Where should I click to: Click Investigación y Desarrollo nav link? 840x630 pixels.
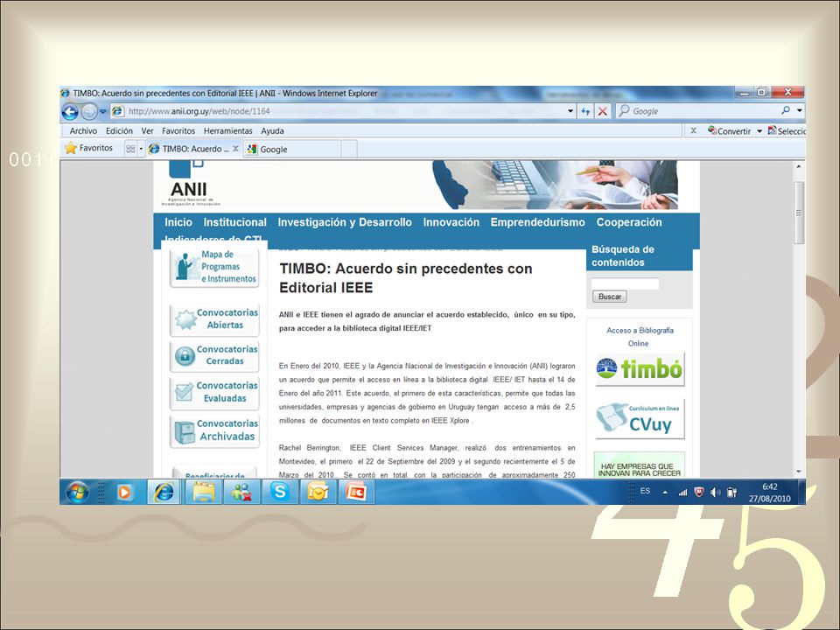click(345, 222)
